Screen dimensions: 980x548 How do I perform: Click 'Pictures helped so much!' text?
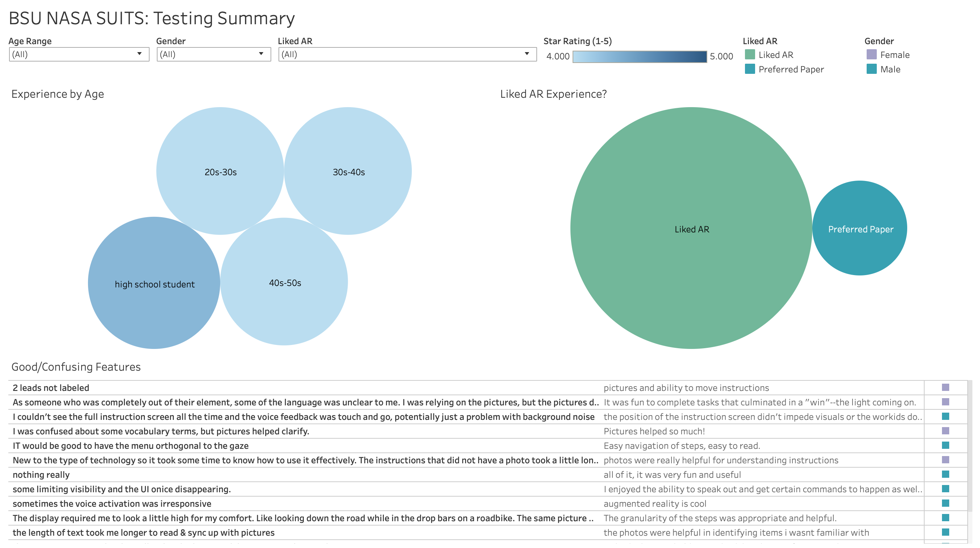654,431
